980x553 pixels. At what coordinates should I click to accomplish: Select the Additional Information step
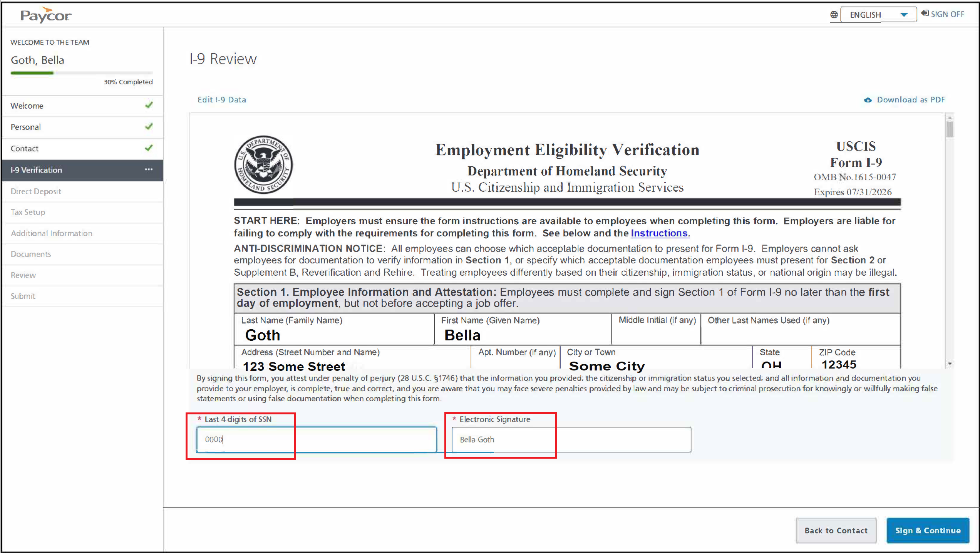click(x=51, y=233)
